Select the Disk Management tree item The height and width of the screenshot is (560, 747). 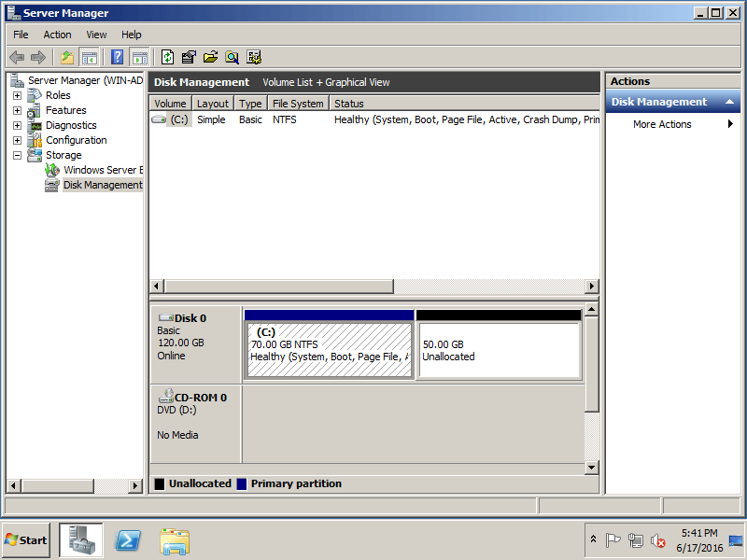103,185
